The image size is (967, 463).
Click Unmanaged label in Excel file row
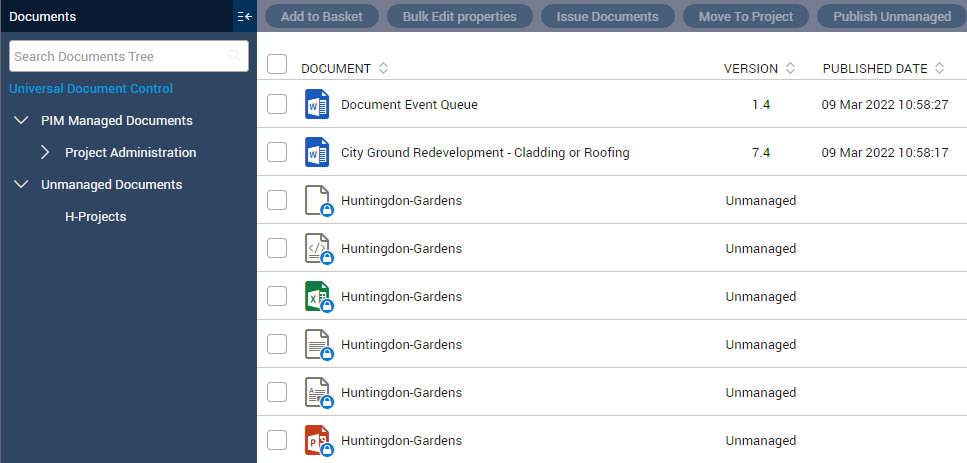coord(760,297)
